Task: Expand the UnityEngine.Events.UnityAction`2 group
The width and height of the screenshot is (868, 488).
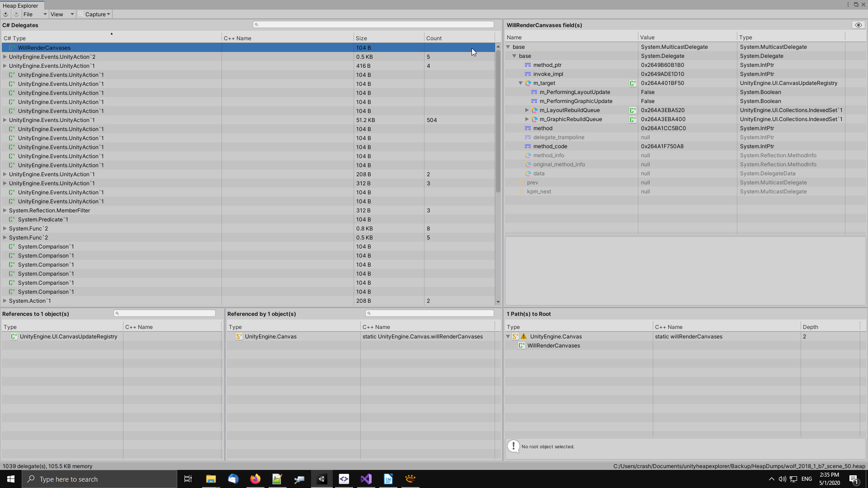Action: pyautogui.click(x=5, y=57)
